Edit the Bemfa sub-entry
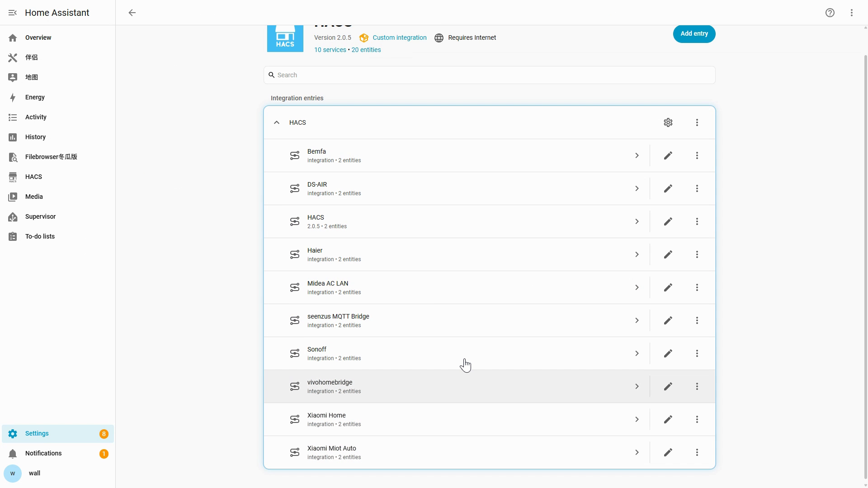 click(x=668, y=155)
